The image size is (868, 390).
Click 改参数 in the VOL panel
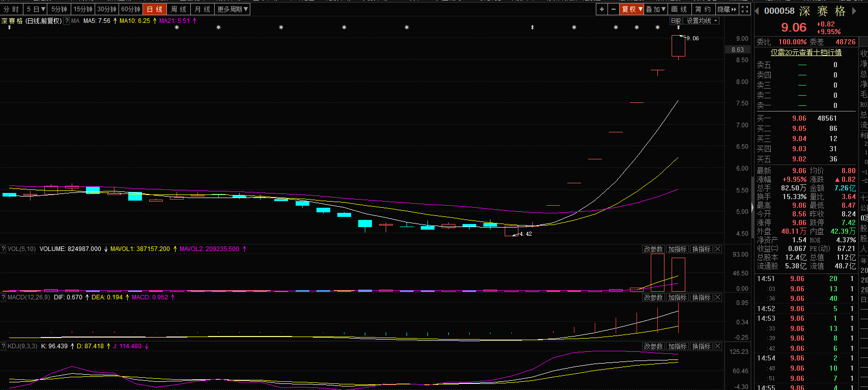point(653,249)
